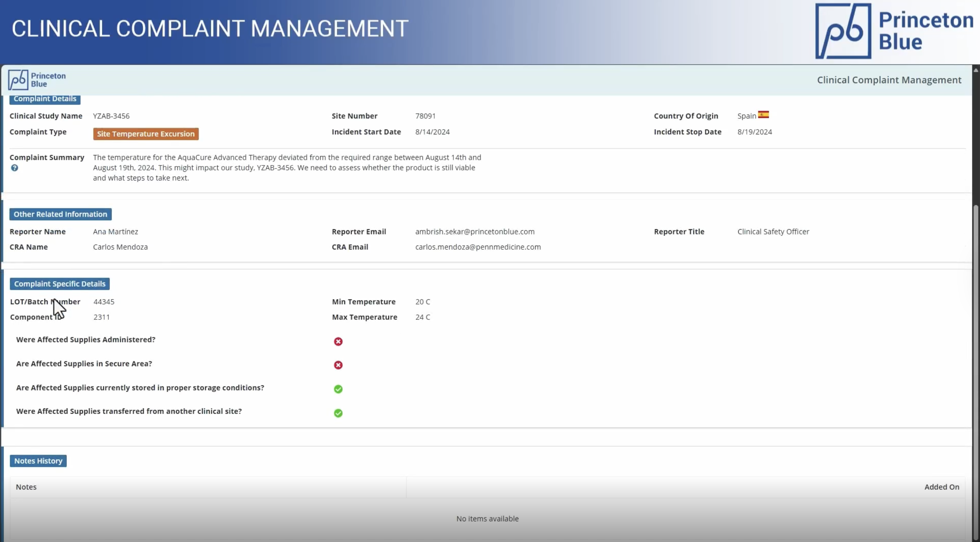Click CRA email carlos.mendoza@pennmedicine.com
980x542 pixels.
478,247
